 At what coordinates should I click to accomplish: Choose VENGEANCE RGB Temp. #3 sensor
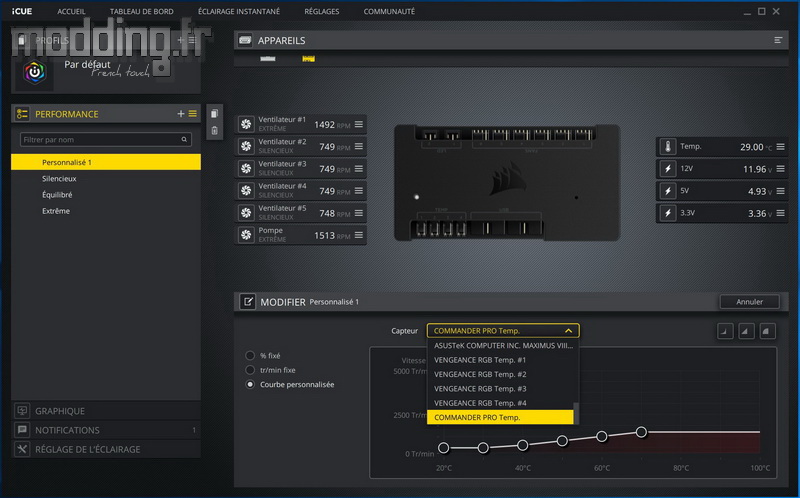point(500,388)
